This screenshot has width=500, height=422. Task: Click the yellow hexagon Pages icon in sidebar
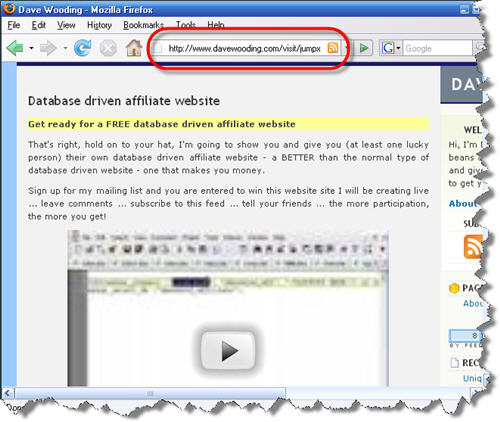coord(454,288)
